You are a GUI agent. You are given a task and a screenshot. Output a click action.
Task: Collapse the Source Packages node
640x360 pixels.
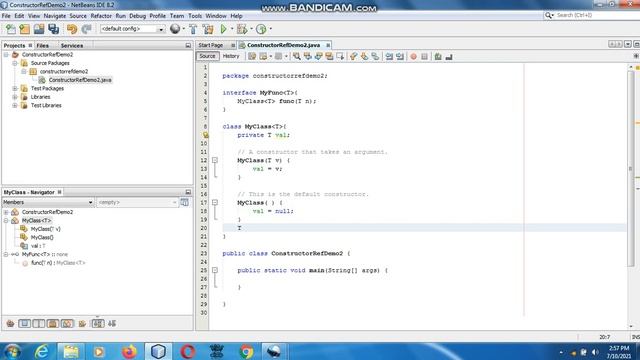(x=15, y=63)
